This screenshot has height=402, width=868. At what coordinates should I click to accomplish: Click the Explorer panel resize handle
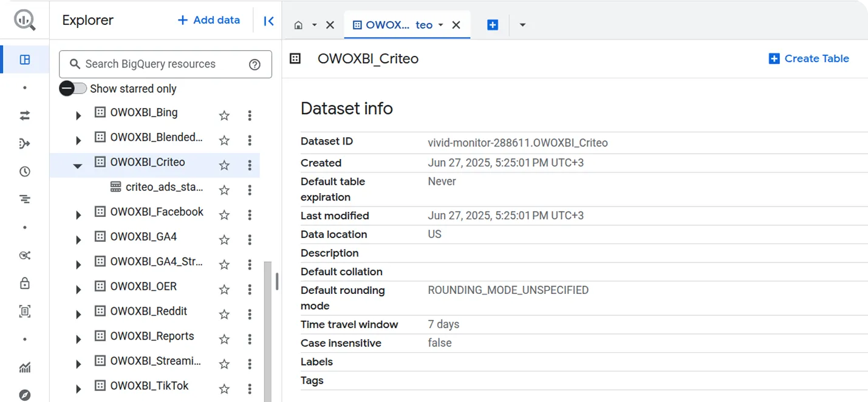tap(277, 282)
